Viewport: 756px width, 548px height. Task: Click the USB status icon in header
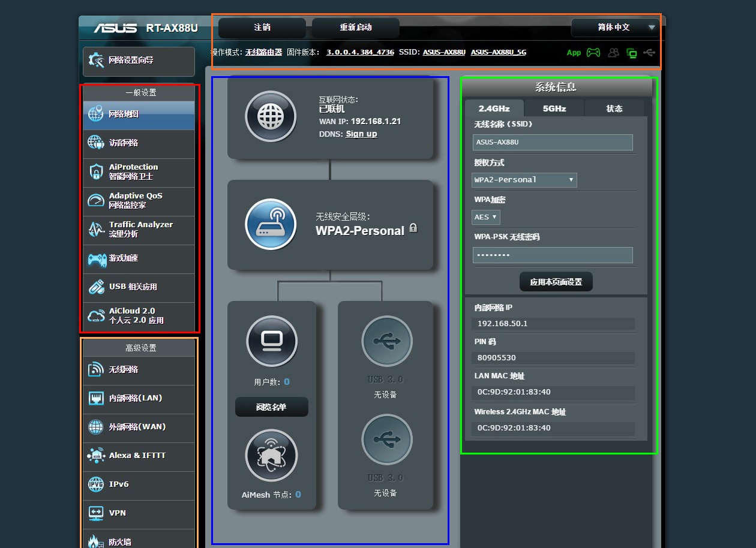(x=649, y=53)
